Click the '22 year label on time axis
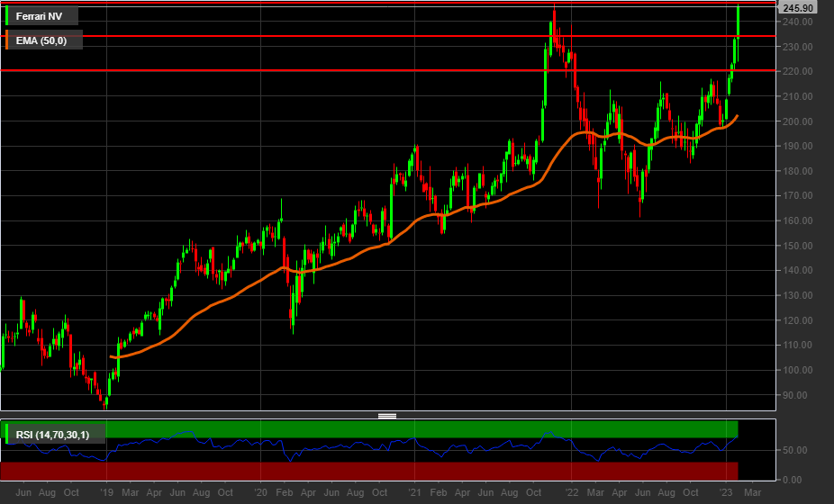Screen dimensions: 834x504 point(571,492)
